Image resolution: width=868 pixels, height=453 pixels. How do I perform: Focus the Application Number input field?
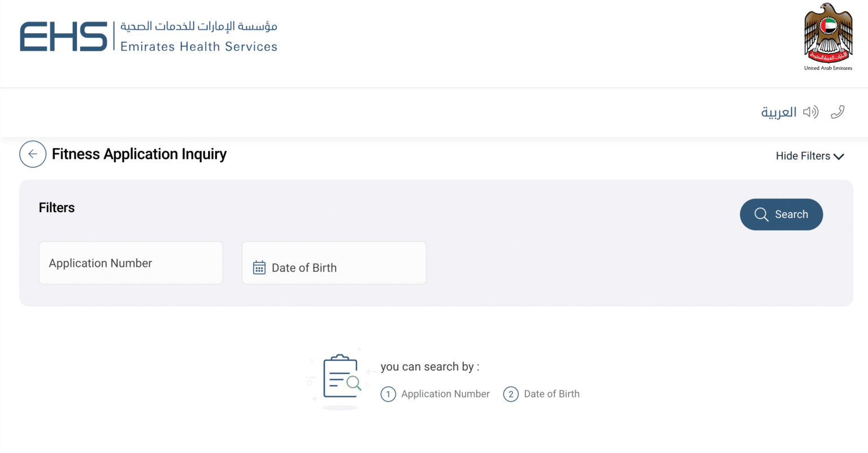pos(131,263)
